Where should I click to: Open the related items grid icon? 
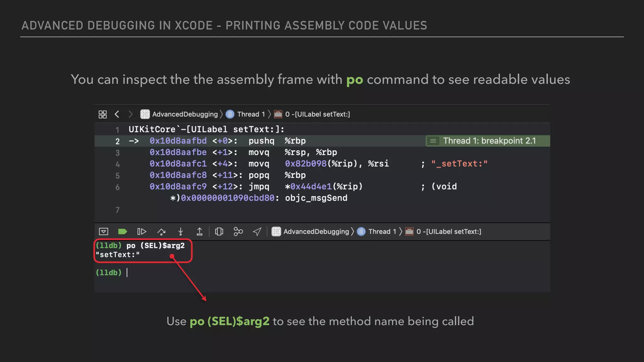[103, 114]
